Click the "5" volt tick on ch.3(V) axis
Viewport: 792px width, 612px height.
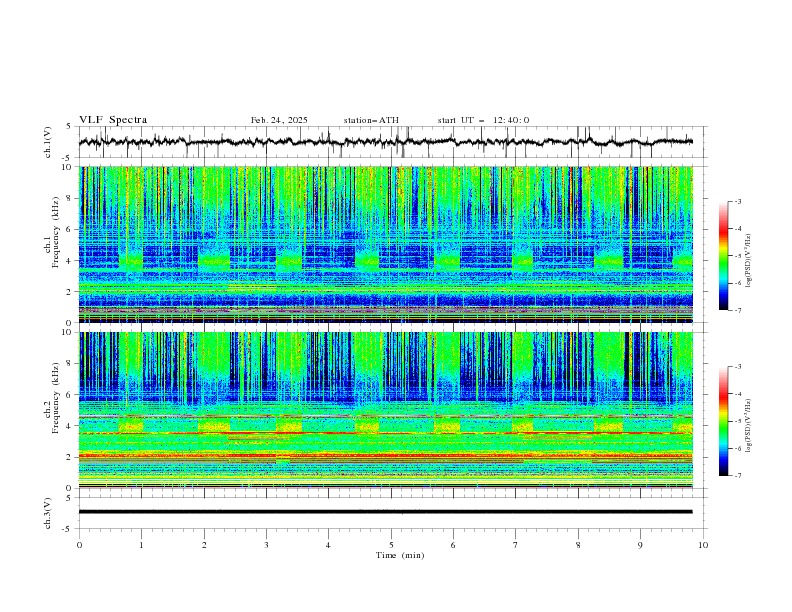69,498
